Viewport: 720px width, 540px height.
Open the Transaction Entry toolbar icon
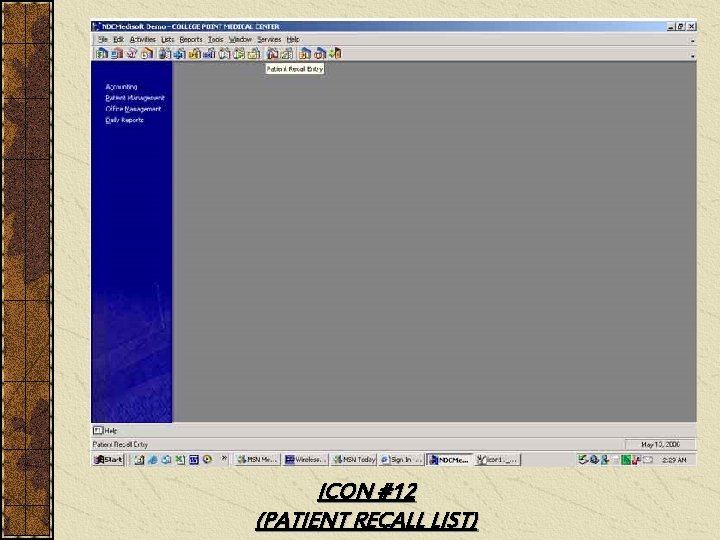click(x=101, y=54)
